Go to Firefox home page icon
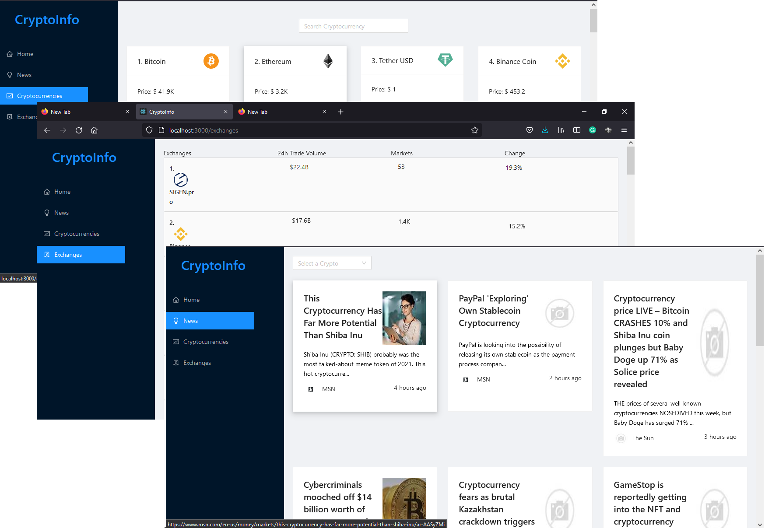 pyautogui.click(x=94, y=130)
